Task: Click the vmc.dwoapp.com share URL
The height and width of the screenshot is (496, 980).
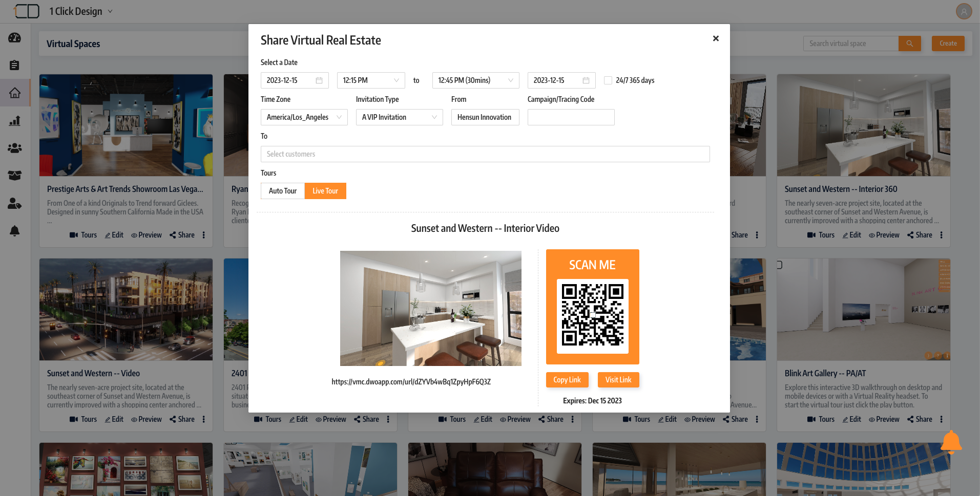Action: (411, 382)
